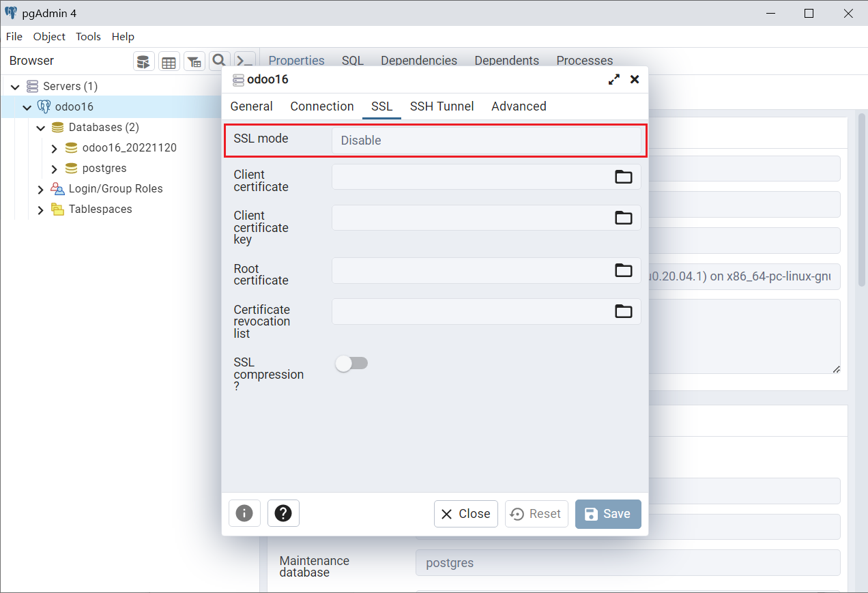The height and width of the screenshot is (593, 868).
Task: Toggle SSL compression switch
Action: (351, 363)
